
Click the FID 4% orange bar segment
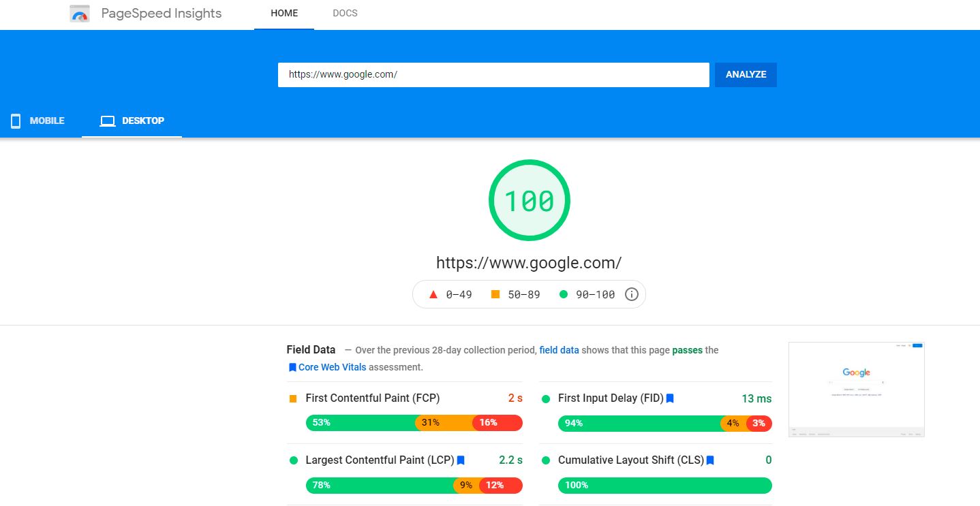coord(734,424)
